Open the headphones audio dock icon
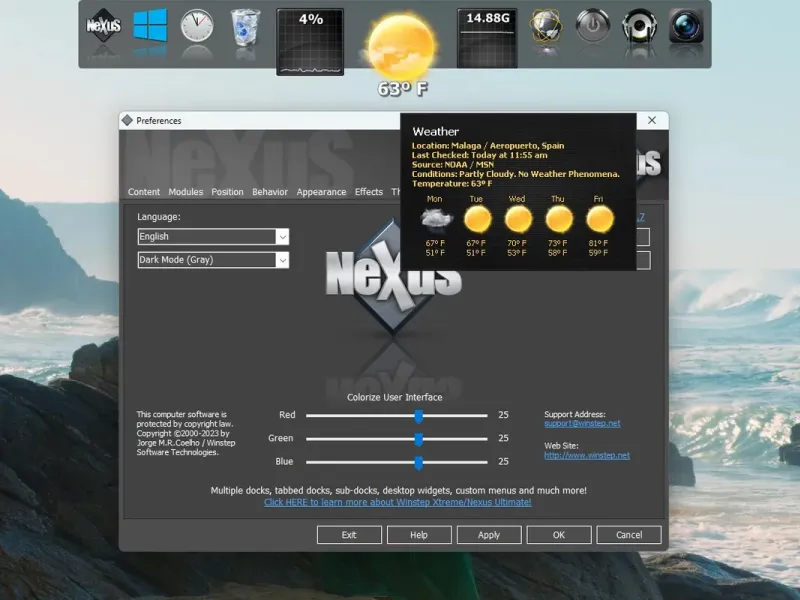Viewport: 800px width, 600px height. 639,26
